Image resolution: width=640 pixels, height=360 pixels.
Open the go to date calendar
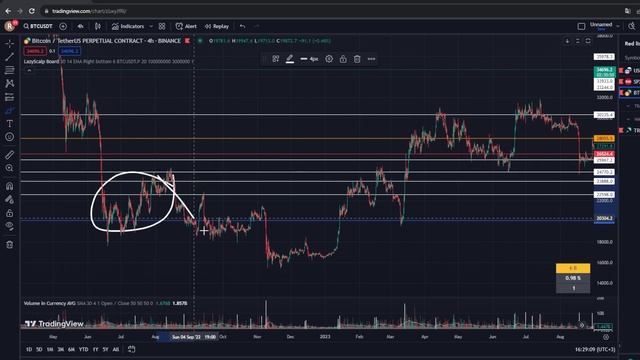pyautogui.click(x=131, y=349)
